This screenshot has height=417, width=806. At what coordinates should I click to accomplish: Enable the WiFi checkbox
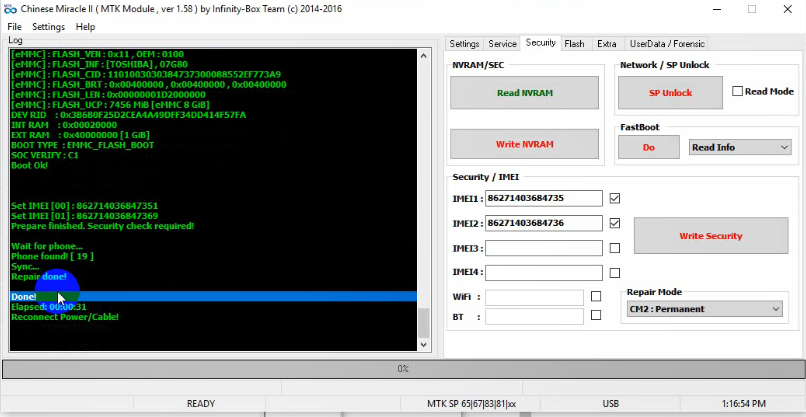[596, 296]
